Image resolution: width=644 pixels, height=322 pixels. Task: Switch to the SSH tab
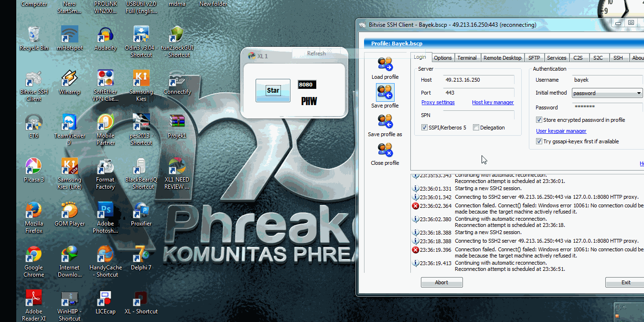[x=618, y=58]
